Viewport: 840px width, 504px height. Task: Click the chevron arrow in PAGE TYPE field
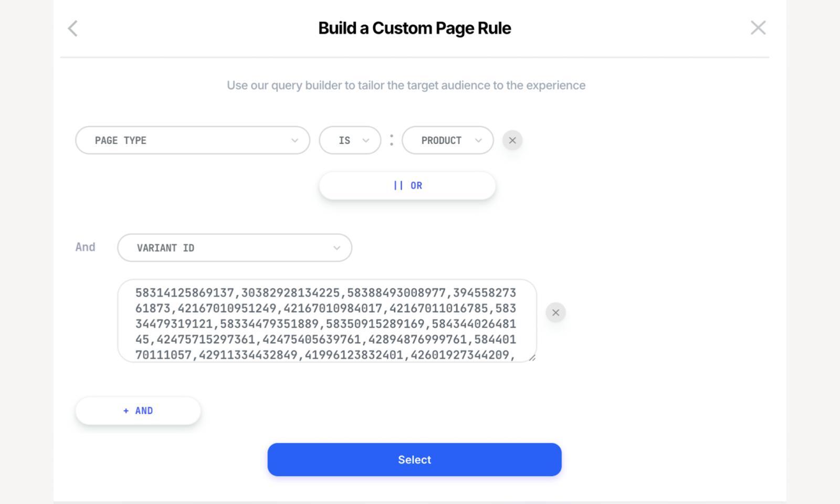[295, 141]
